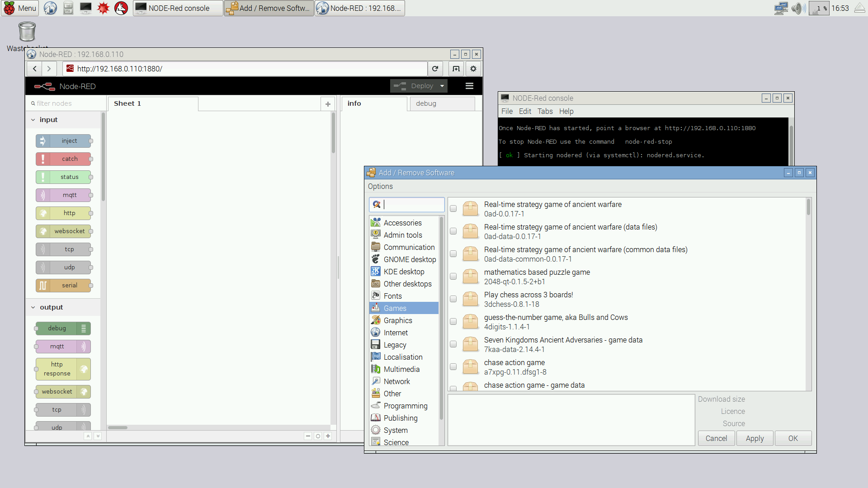This screenshot has width=868, height=488.
Task: Zoom out on the Node-RED canvas
Action: pos(308,436)
